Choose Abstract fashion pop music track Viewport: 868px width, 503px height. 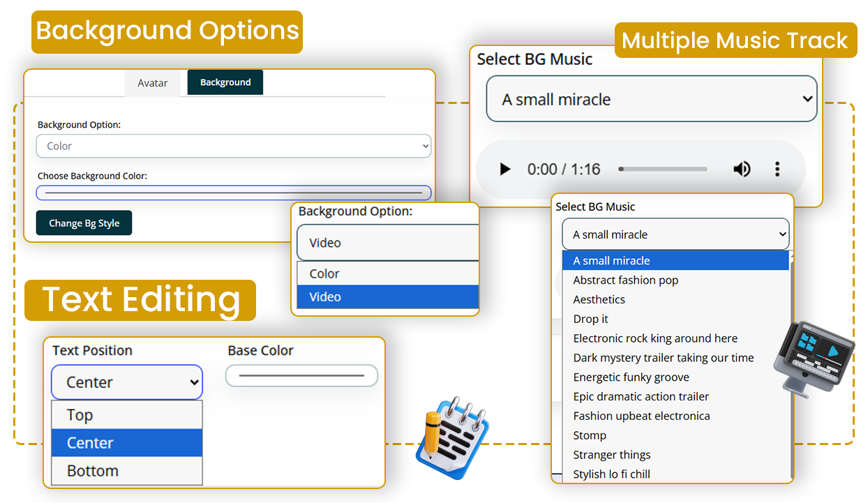(625, 280)
